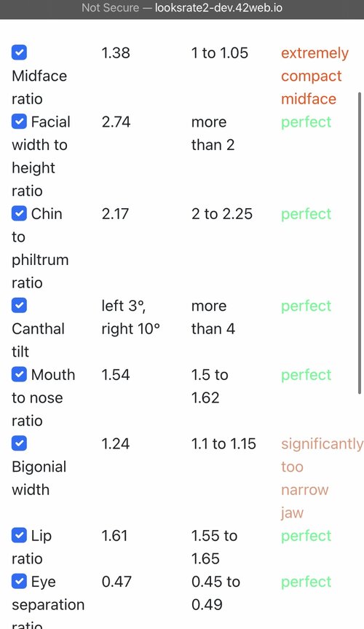Uncheck Chin to philtrum ratio checkbox

pyautogui.click(x=19, y=213)
